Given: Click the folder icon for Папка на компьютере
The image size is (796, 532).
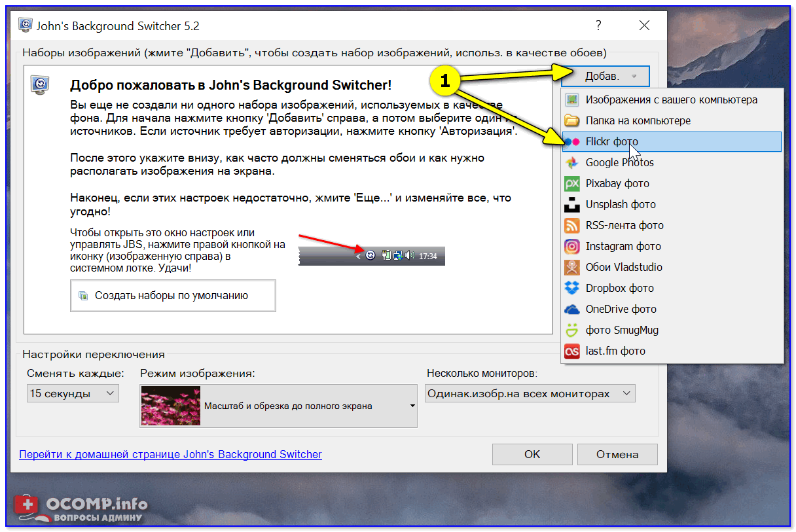Looking at the screenshot, I should pyautogui.click(x=572, y=120).
